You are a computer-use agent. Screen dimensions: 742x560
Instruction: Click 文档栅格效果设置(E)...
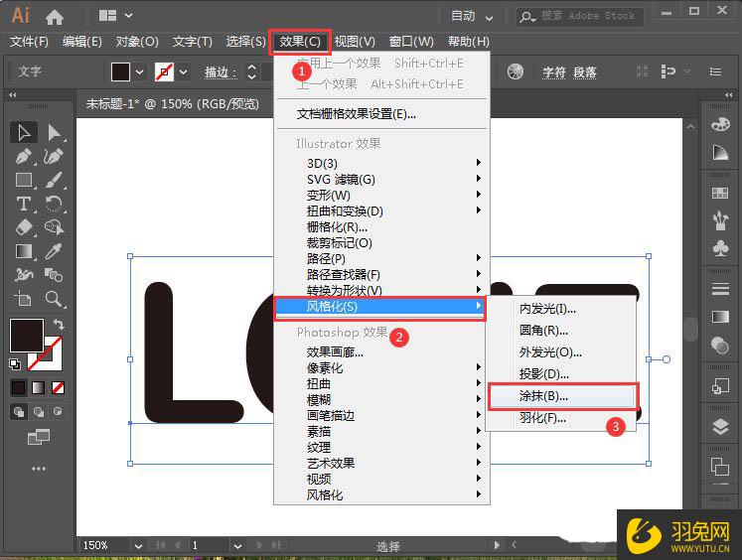[356, 114]
